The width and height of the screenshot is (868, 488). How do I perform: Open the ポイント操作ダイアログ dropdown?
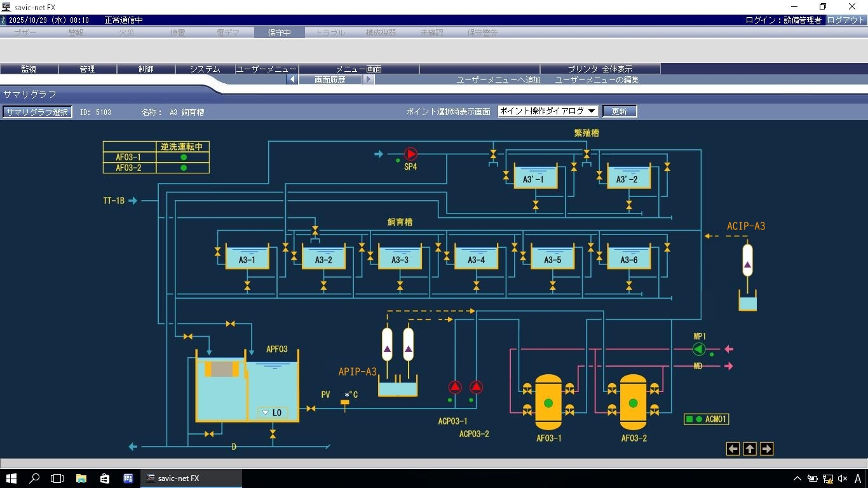[548, 111]
